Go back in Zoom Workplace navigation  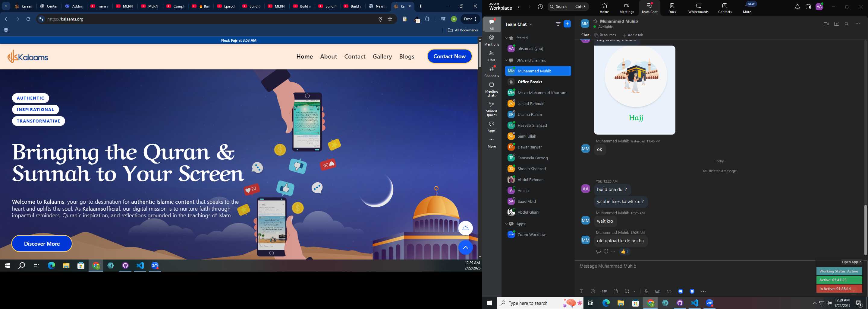coord(519,7)
